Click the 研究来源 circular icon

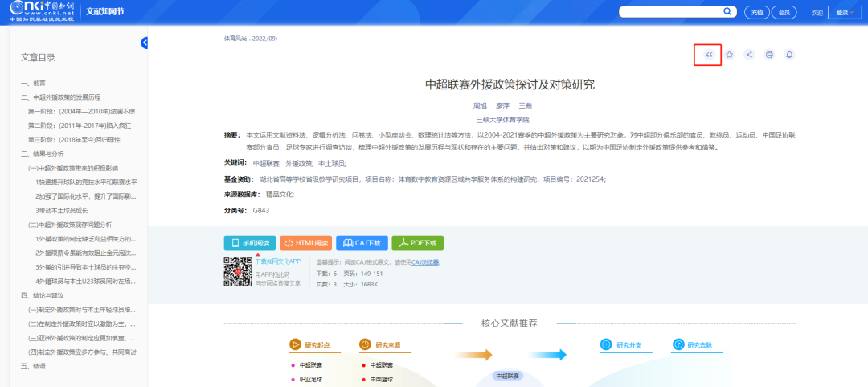click(366, 344)
